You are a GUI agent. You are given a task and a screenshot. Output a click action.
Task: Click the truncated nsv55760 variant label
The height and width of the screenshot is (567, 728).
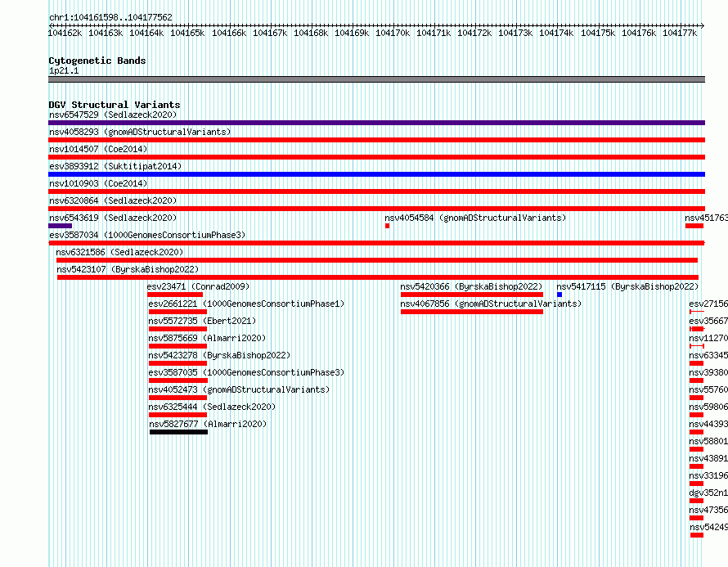(x=708, y=389)
